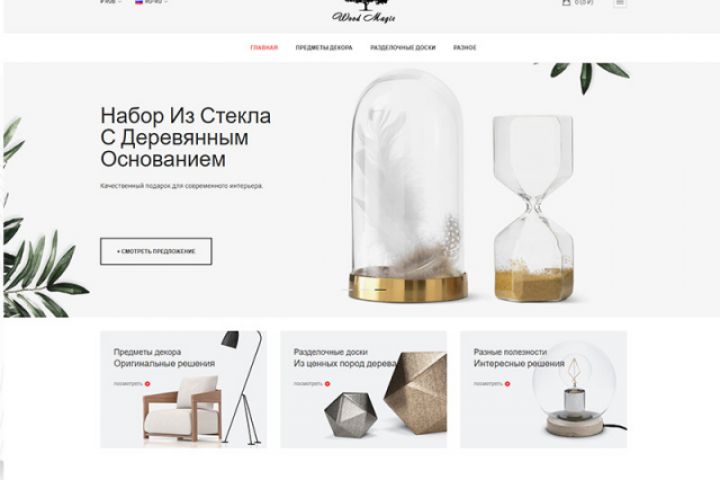Open the Разное menu item

465,47
